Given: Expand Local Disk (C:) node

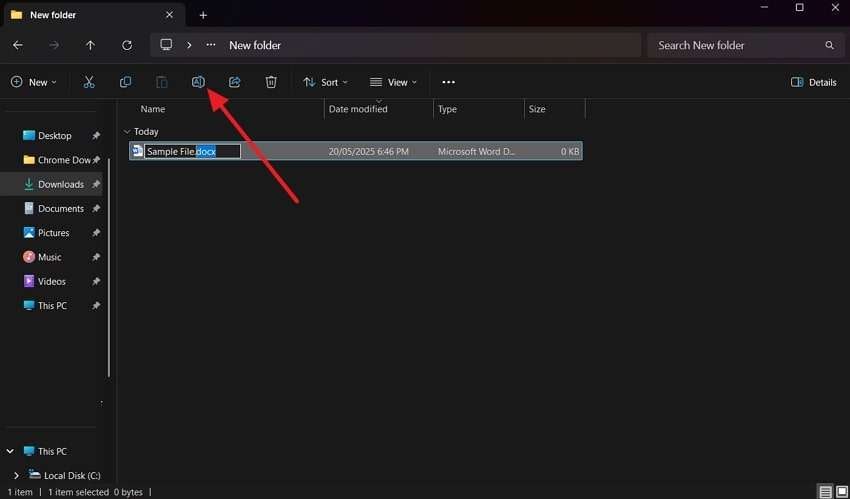Looking at the screenshot, I should click(16, 476).
